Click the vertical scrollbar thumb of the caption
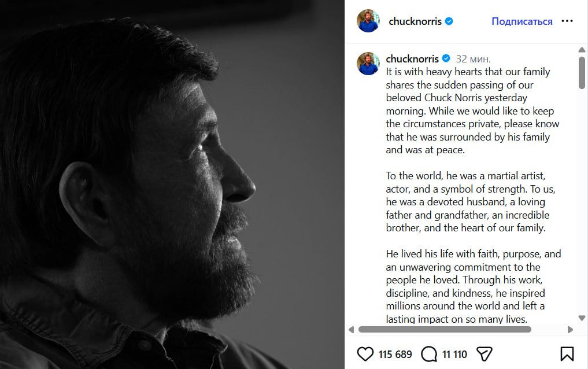 coord(582,72)
